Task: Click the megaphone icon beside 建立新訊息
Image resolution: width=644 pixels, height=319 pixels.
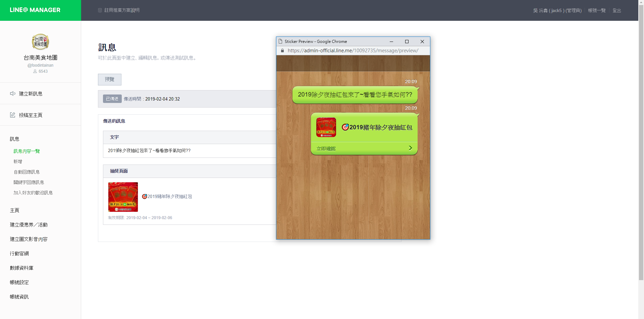Action: (13, 93)
